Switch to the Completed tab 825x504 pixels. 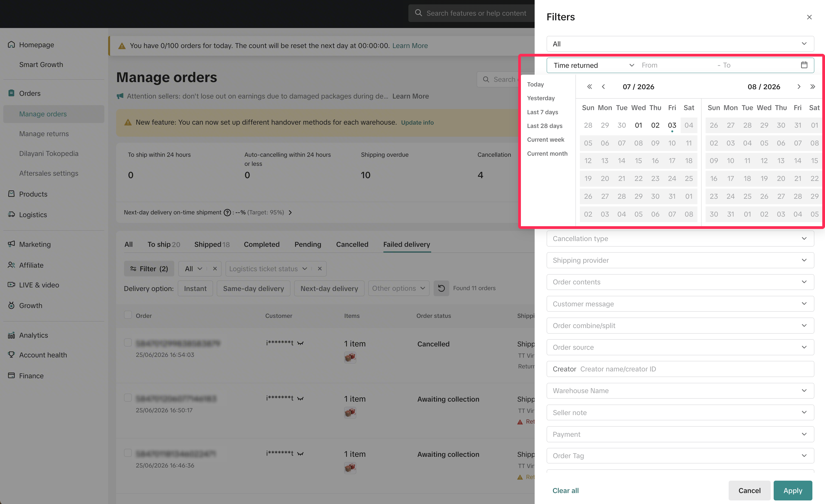click(262, 245)
